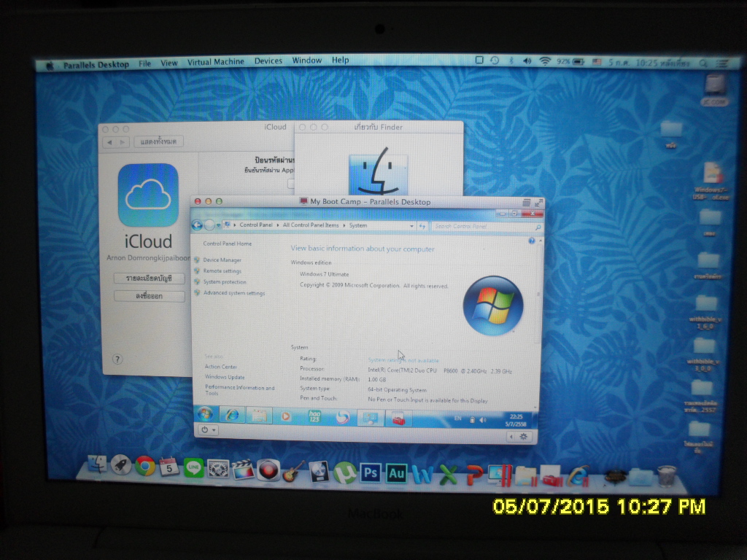This screenshot has height=560, width=747.
Task: Click the red toolbox taskbar icon
Action: (398, 419)
